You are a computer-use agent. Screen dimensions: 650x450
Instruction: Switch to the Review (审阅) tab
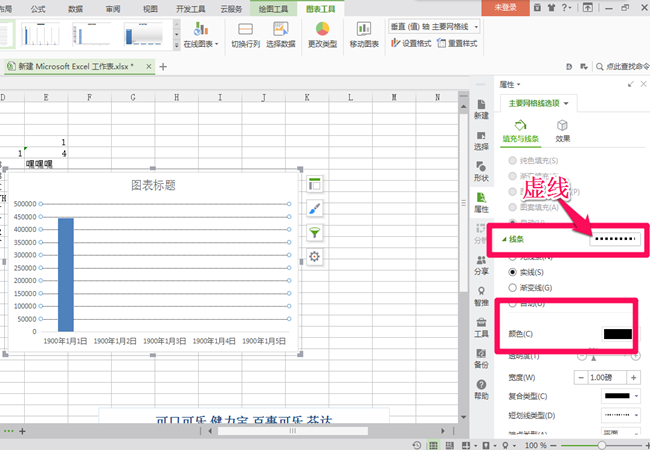coord(113,9)
